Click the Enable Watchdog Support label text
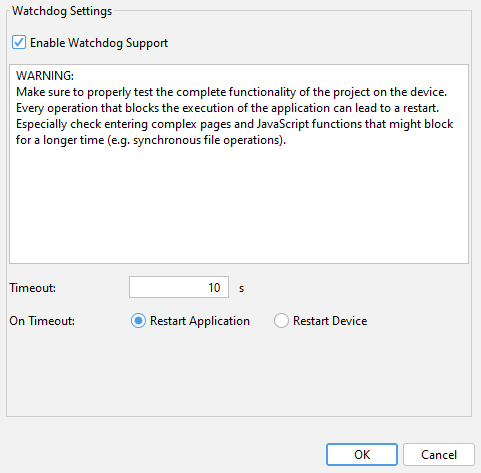This screenshot has height=473, width=481. tap(99, 43)
